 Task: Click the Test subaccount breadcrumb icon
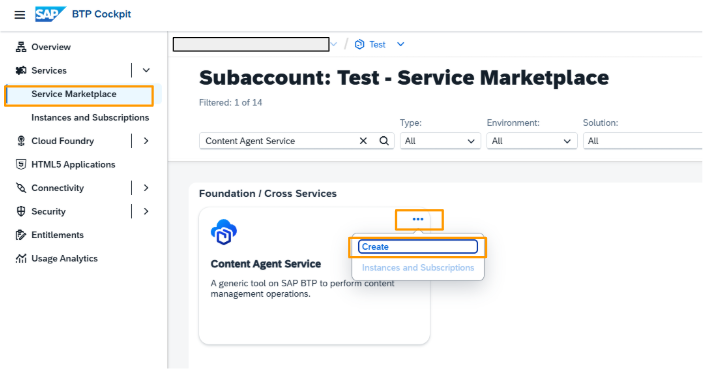coord(359,45)
